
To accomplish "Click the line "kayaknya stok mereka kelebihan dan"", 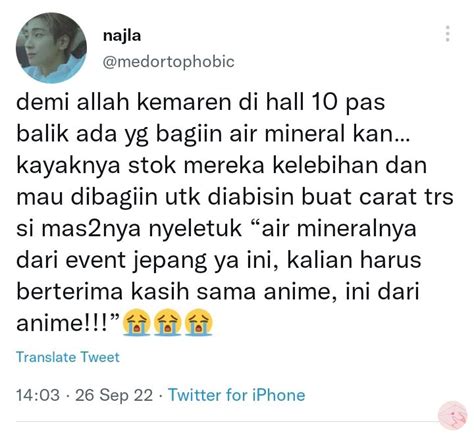I will [x=222, y=165].
